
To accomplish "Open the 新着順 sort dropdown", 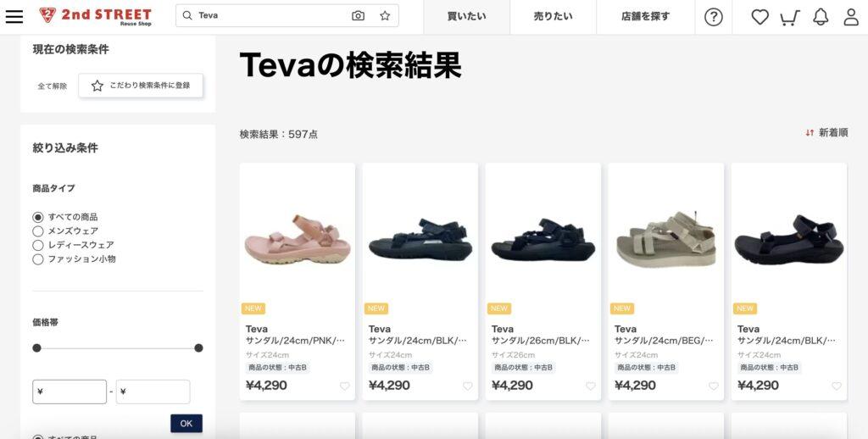I will coord(826,133).
